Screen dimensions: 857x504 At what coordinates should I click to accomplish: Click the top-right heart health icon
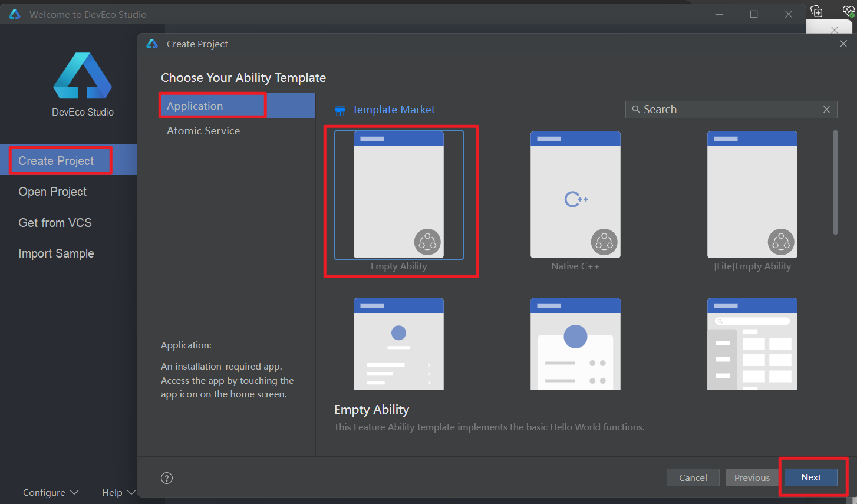coord(849,11)
